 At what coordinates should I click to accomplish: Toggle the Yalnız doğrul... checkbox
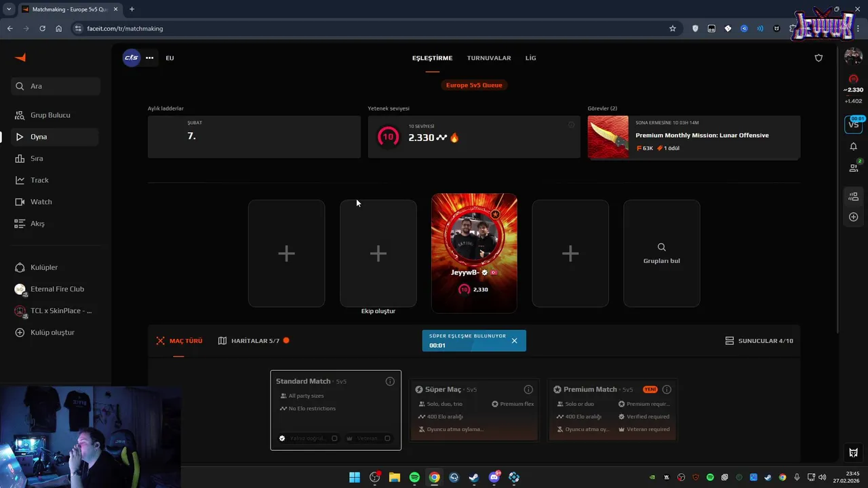click(334, 439)
